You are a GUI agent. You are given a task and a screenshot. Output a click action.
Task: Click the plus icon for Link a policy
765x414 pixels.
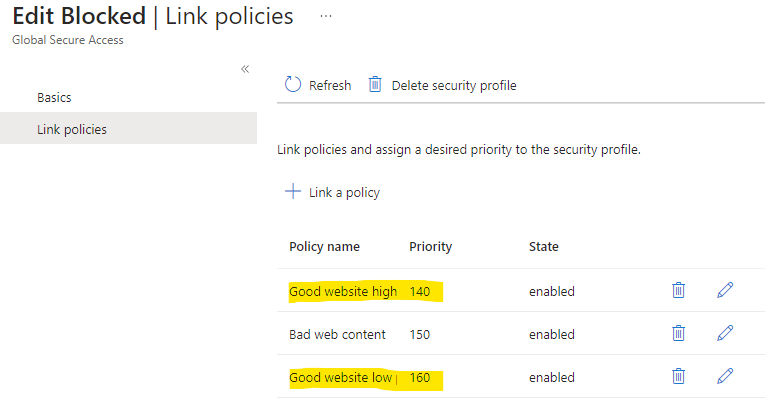coord(293,191)
